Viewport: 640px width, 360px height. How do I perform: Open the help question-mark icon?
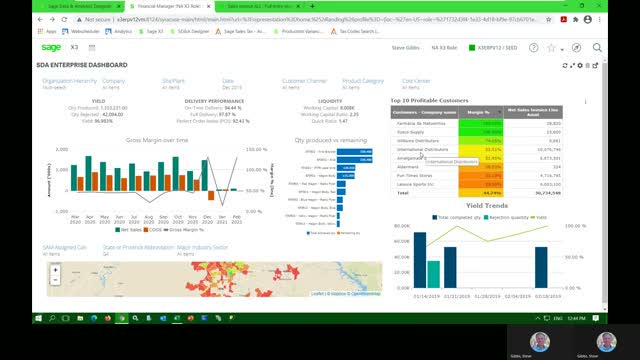pos(533,48)
